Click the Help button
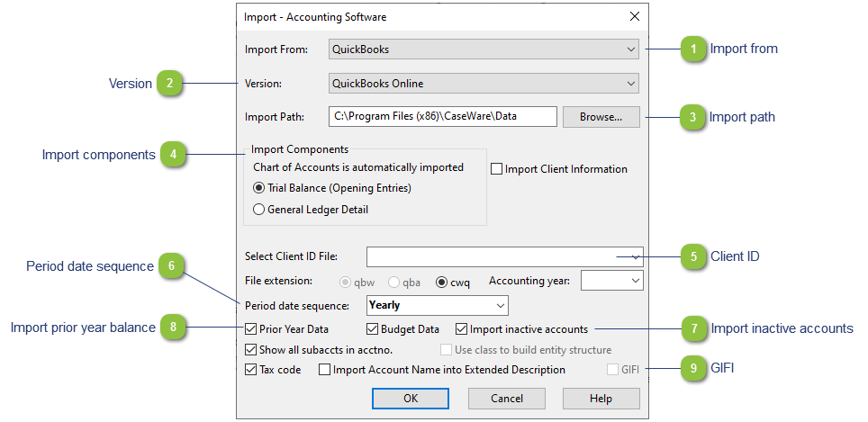This screenshot has height=422, width=868. coord(601,399)
